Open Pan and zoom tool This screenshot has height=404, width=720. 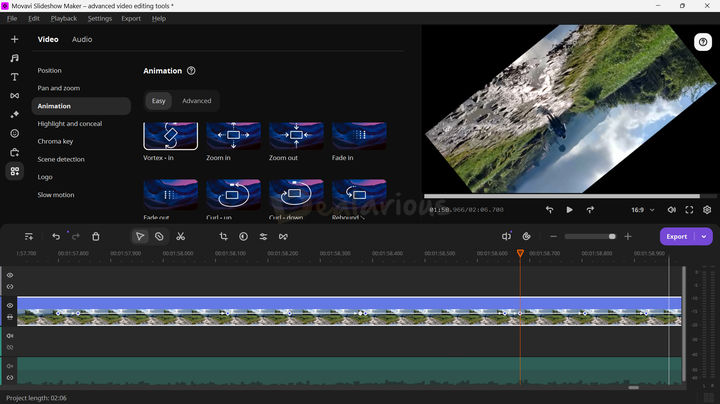coord(59,88)
